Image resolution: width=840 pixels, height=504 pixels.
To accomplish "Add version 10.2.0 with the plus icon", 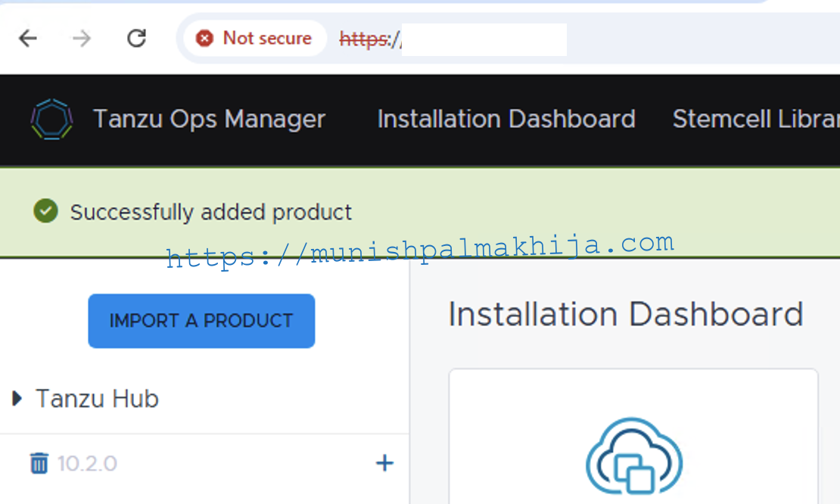I will coord(384,463).
